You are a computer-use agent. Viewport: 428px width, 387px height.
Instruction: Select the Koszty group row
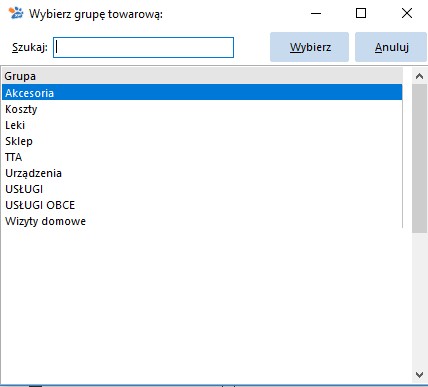[202, 109]
